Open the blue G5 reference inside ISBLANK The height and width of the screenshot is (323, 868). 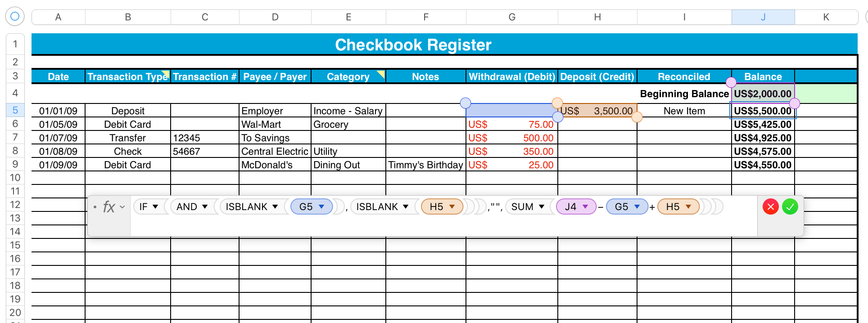pyautogui.click(x=312, y=206)
